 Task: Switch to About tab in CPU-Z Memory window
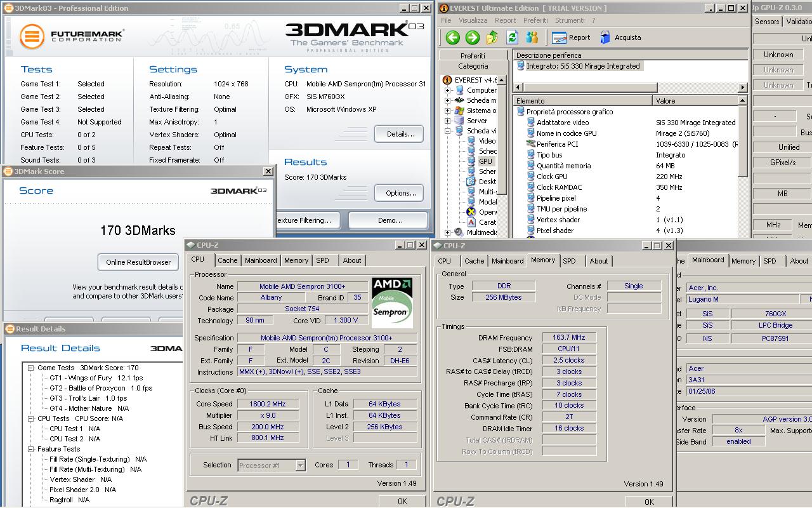coord(599,261)
